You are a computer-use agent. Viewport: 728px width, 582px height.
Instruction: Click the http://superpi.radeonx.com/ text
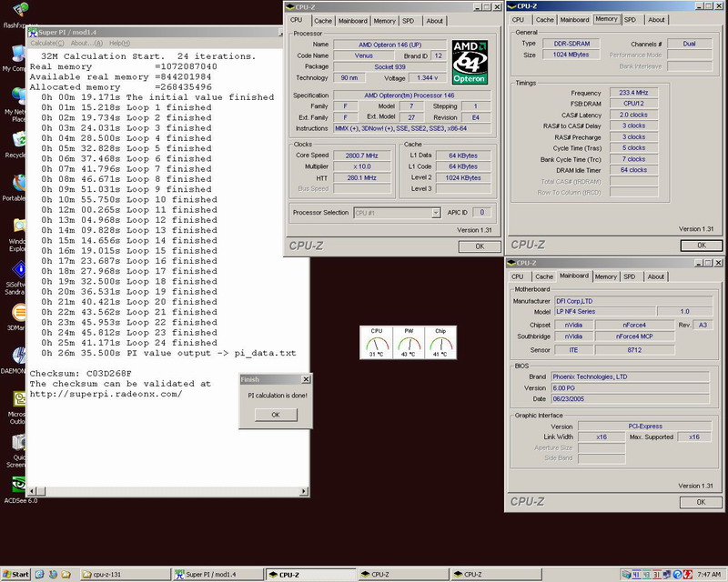coord(106,394)
